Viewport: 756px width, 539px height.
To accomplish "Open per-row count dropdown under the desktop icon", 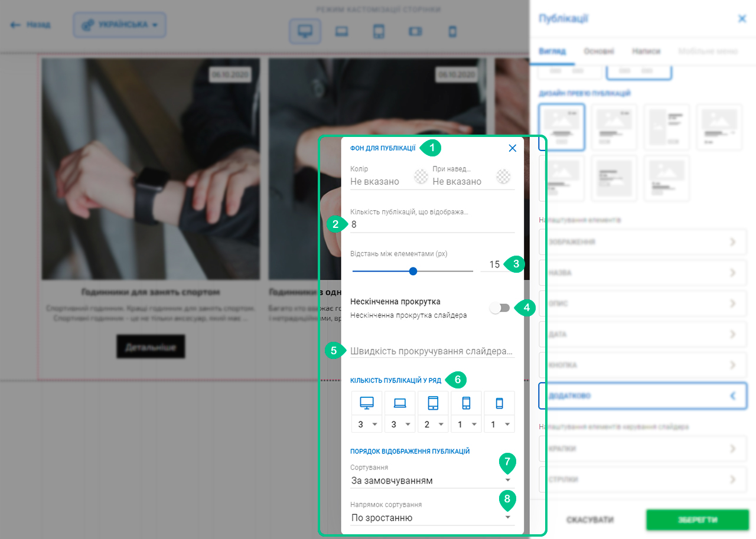I will pyautogui.click(x=367, y=424).
